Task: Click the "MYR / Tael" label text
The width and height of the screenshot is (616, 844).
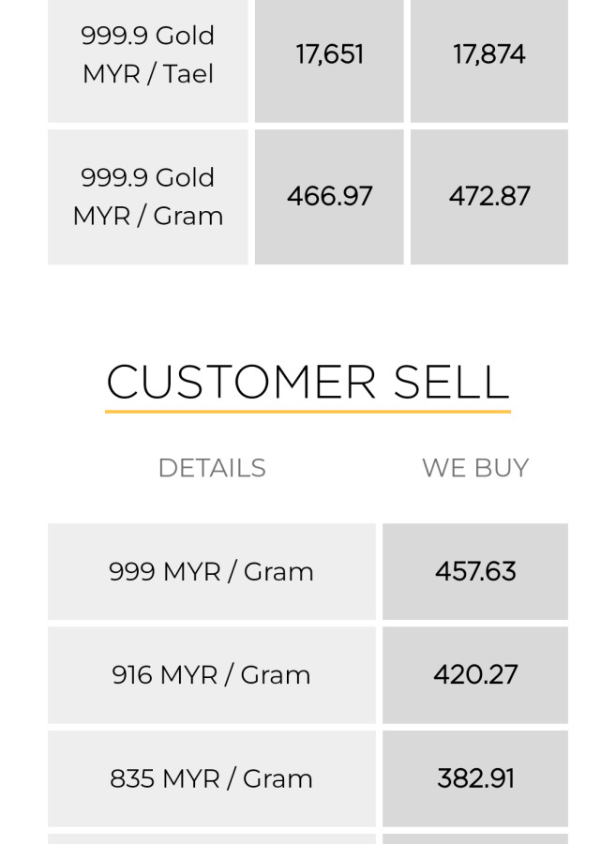Action: 148,74
